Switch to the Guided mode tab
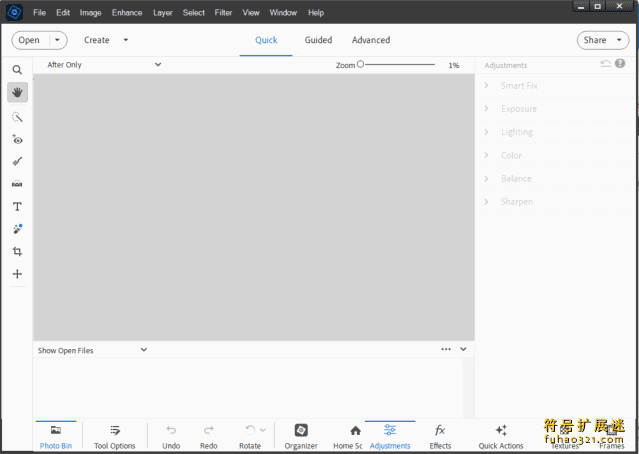This screenshot has width=639, height=454. [x=318, y=40]
